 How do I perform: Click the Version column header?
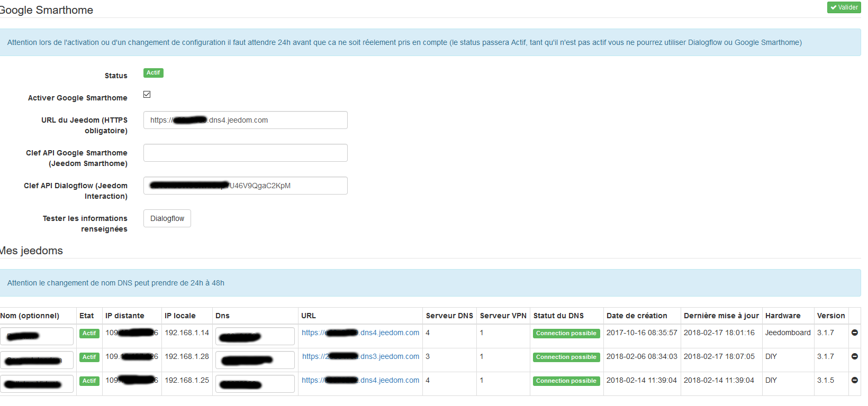(x=831, y=316)
